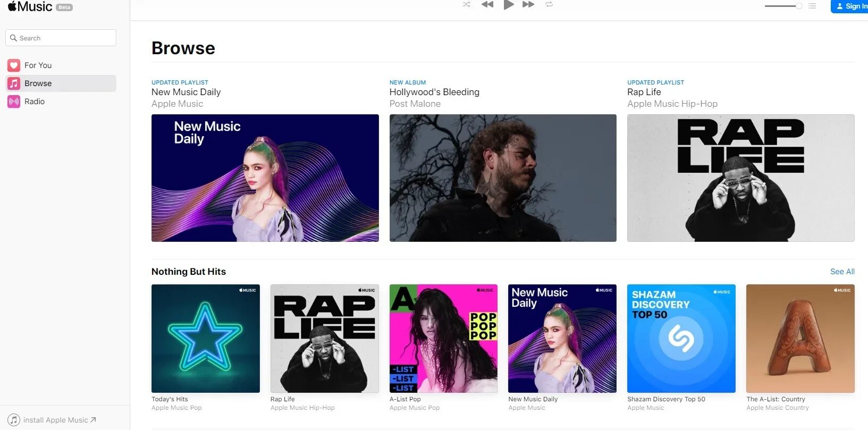
Task: Toggle repeat mode
Action: click(x=549, y=4)
